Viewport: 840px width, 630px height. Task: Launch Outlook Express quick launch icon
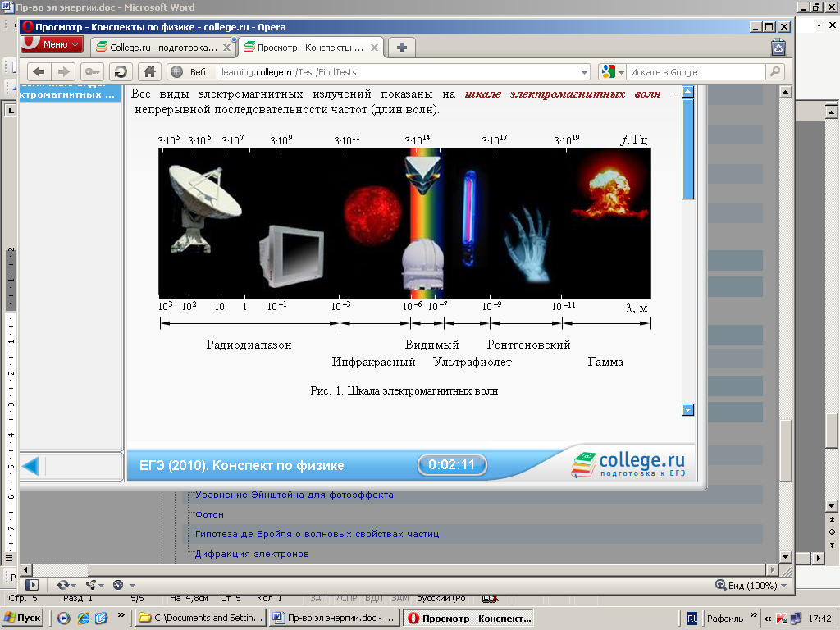101,619
